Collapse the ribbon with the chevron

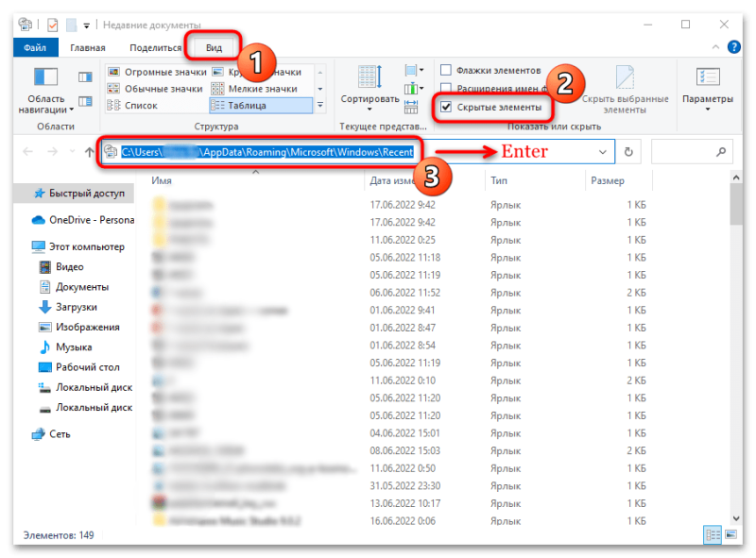tap(715, 47)
